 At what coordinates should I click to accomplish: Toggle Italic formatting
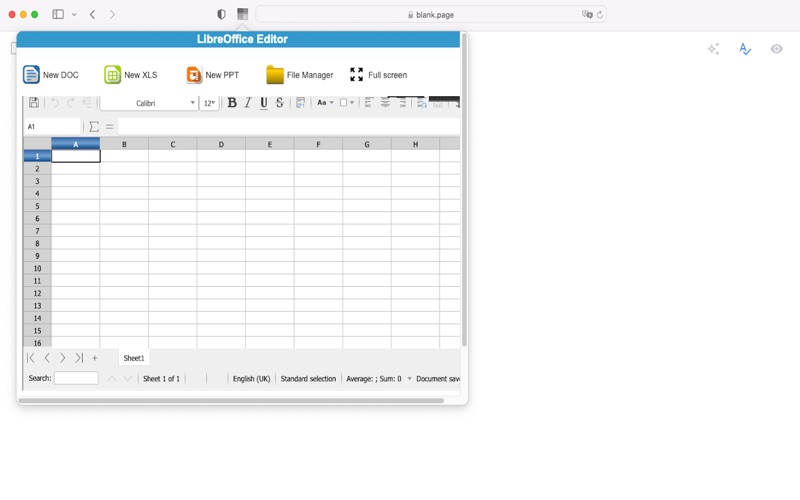(x=248, y=103)
